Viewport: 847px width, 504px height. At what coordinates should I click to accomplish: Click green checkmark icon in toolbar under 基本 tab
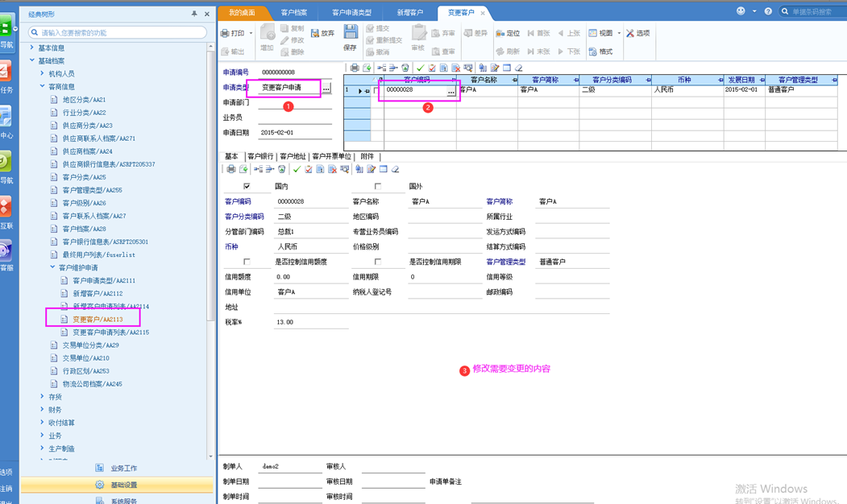point(297,169)
